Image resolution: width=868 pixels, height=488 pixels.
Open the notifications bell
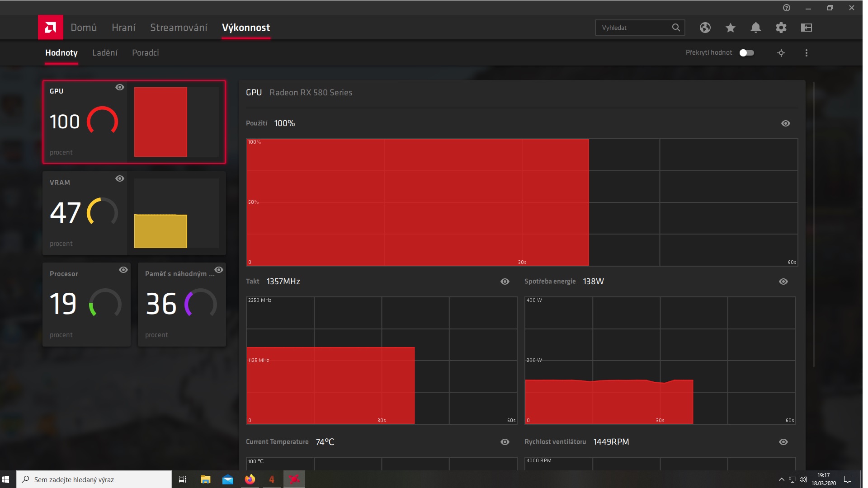pos(755,28)
